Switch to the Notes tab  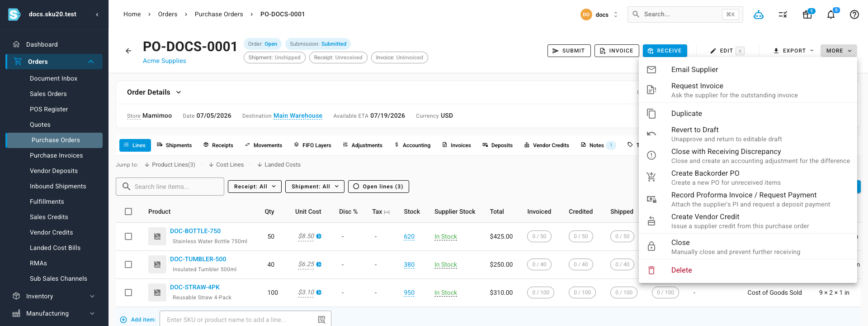click(x=598, y=145)
